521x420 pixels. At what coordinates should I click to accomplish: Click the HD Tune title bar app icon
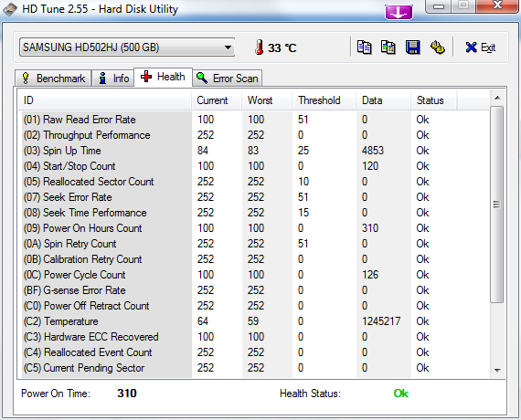(x=10, y=9)
